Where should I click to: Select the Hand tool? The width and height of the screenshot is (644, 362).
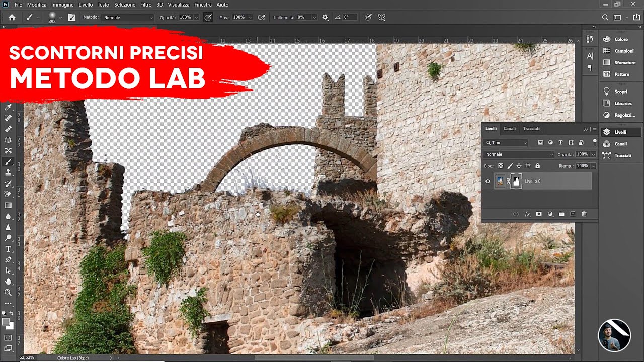pos(8,282)
